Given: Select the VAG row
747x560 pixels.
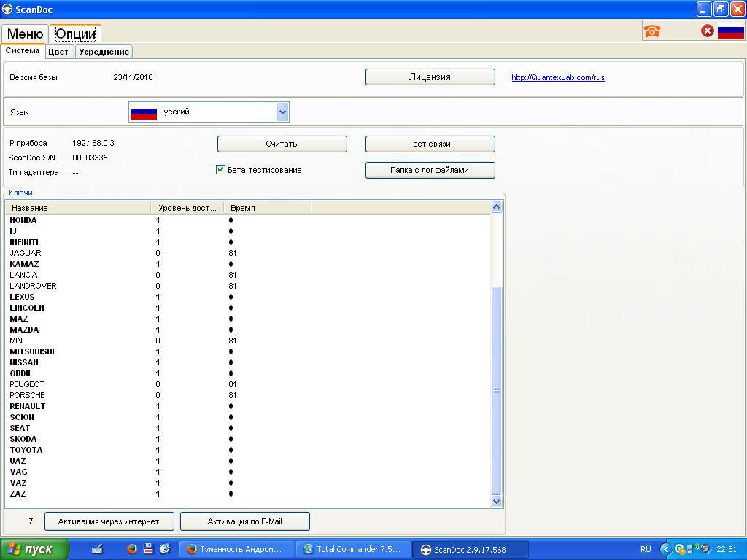Looking at the screenshot, I should (248, 472).
